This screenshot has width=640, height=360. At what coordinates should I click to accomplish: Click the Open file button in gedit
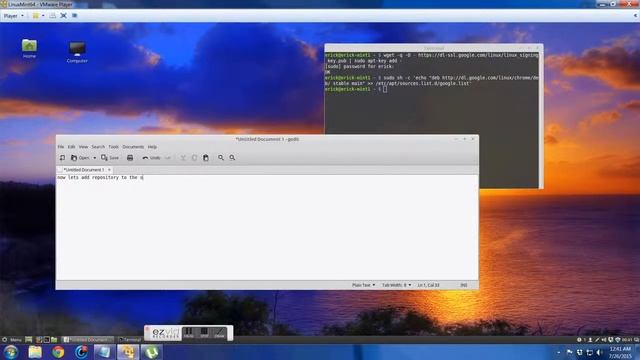[x=80, y=158]
